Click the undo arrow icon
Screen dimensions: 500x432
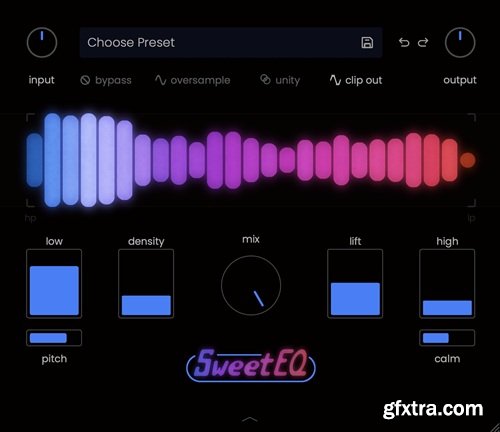click(404, 43)
